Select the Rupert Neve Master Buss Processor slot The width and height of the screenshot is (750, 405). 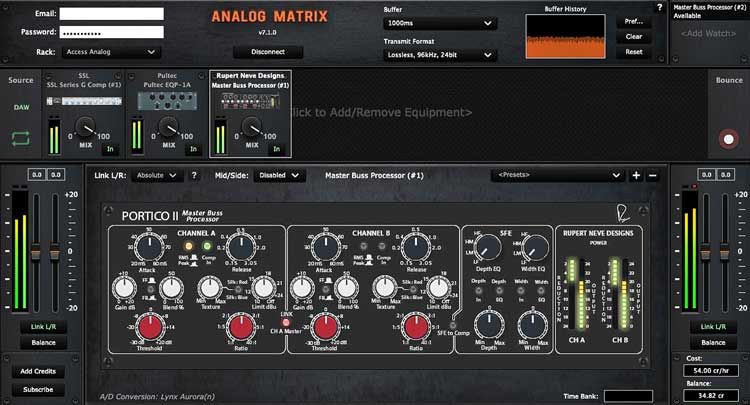[x=251, y=114]
